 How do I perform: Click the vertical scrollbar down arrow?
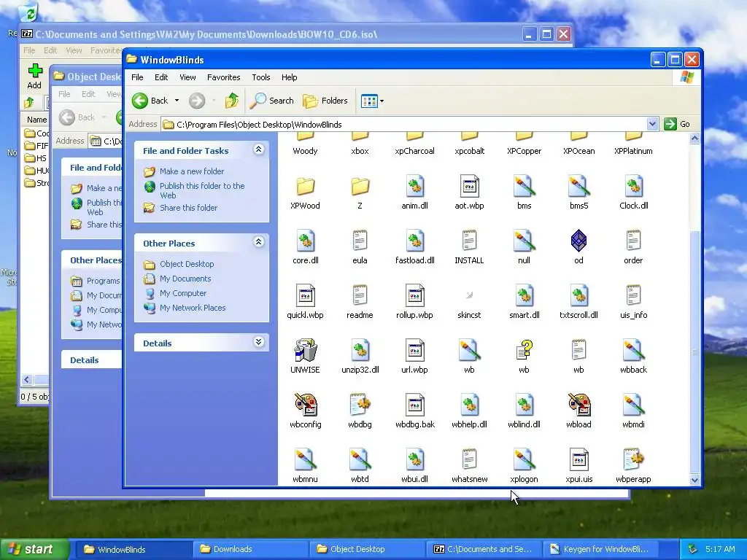694,480
